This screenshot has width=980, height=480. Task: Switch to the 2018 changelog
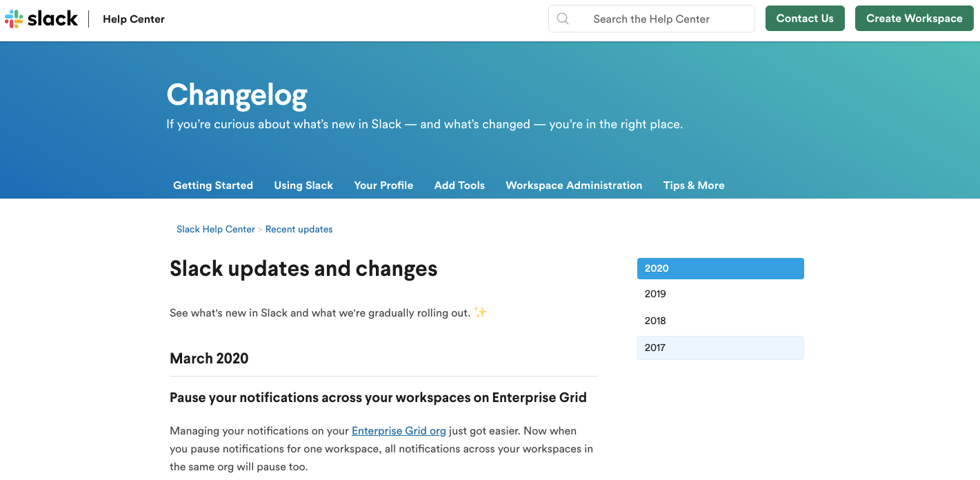coord(721,321)
